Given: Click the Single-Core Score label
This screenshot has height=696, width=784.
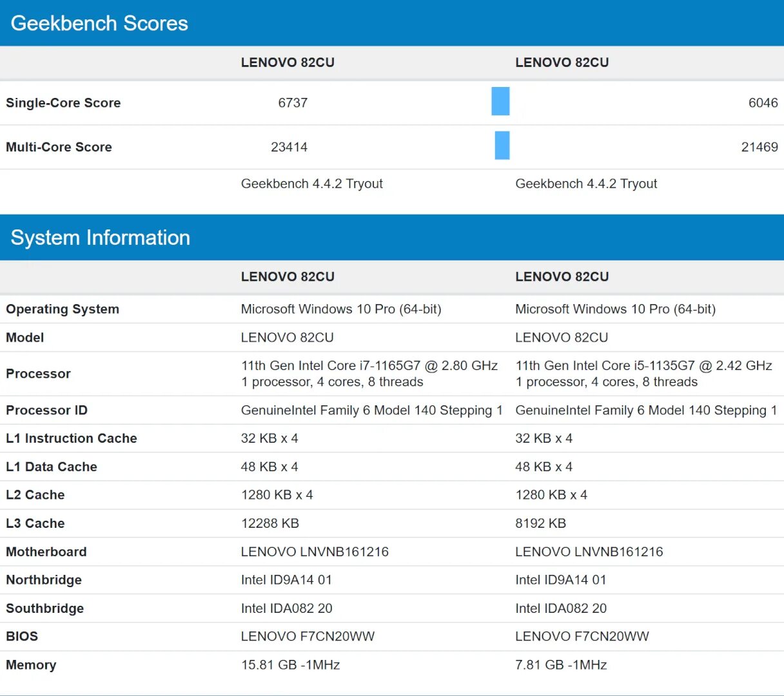Looking at the screenshot, I should pos(63,102).
